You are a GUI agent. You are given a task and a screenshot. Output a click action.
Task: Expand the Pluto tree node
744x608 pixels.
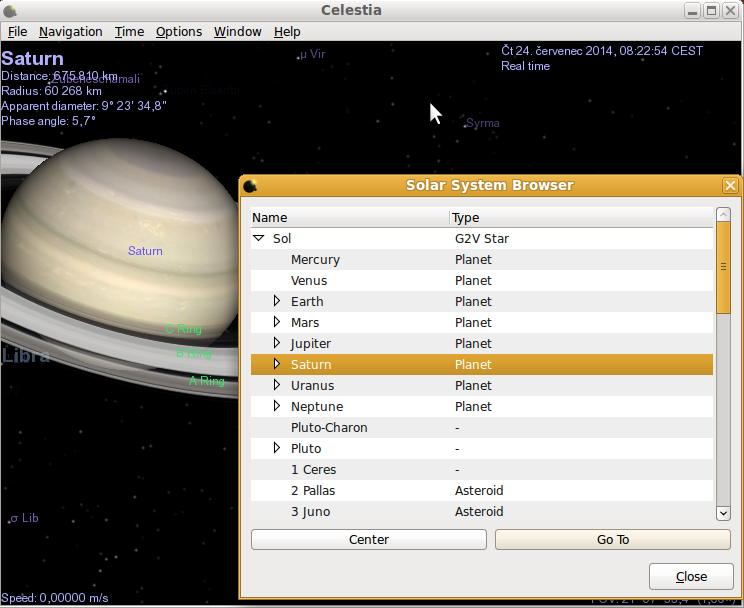[277, 448]
